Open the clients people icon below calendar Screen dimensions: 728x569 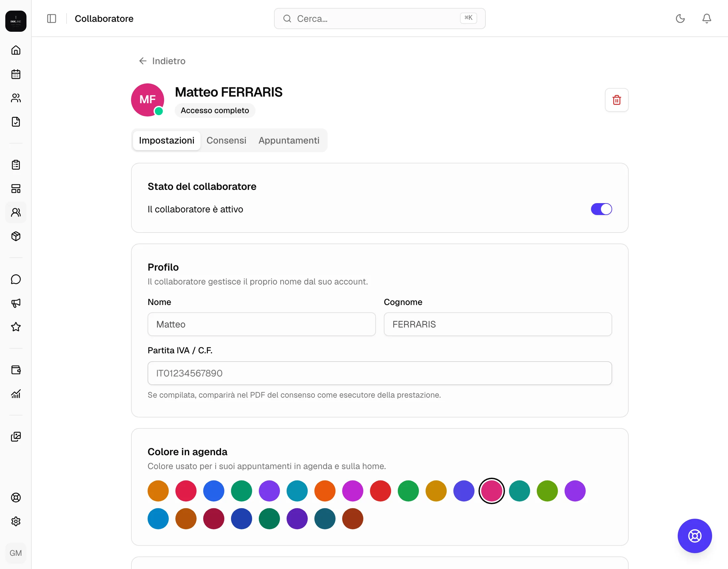16,98
